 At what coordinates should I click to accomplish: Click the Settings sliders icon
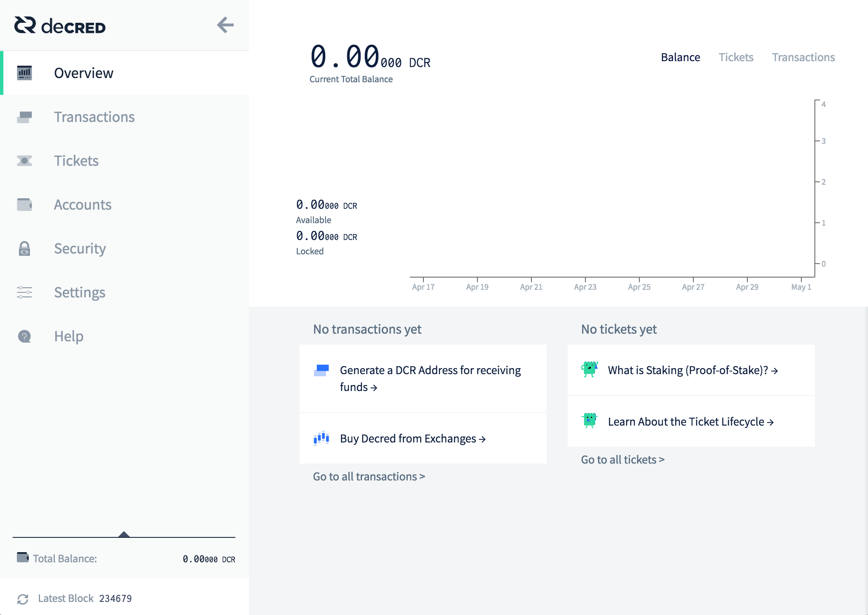[24, 292]
